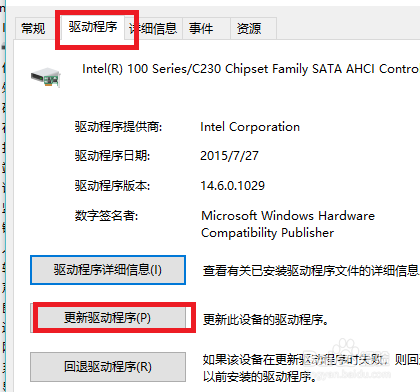
Task: Go to the 事件 tab
Action: coord(201,28)
